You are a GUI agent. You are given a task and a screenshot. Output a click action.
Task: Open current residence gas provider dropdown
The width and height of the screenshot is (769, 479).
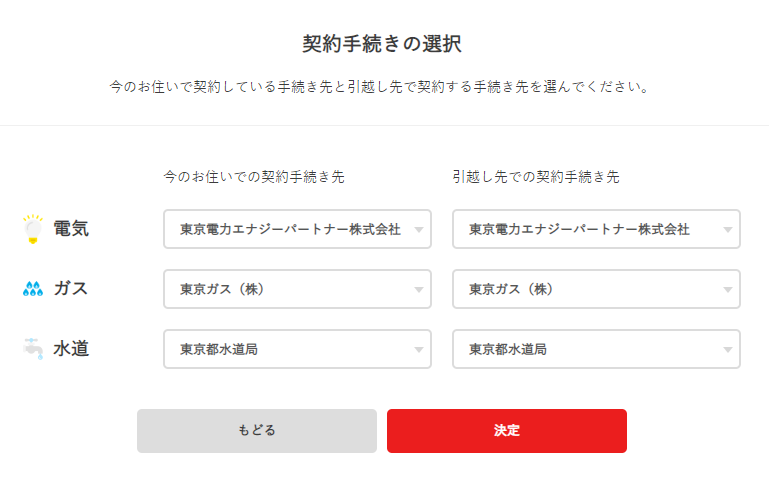pos(297,289)
